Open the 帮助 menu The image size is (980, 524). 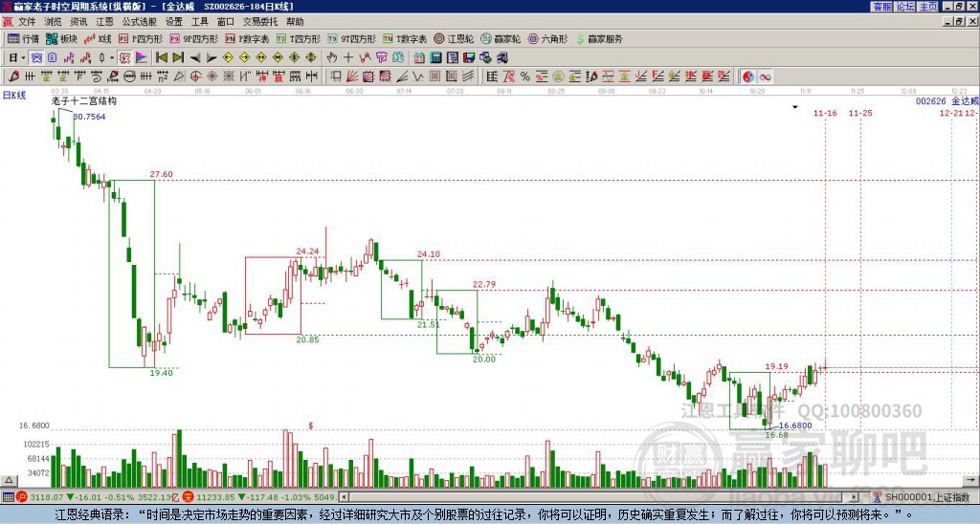point(295,22)
